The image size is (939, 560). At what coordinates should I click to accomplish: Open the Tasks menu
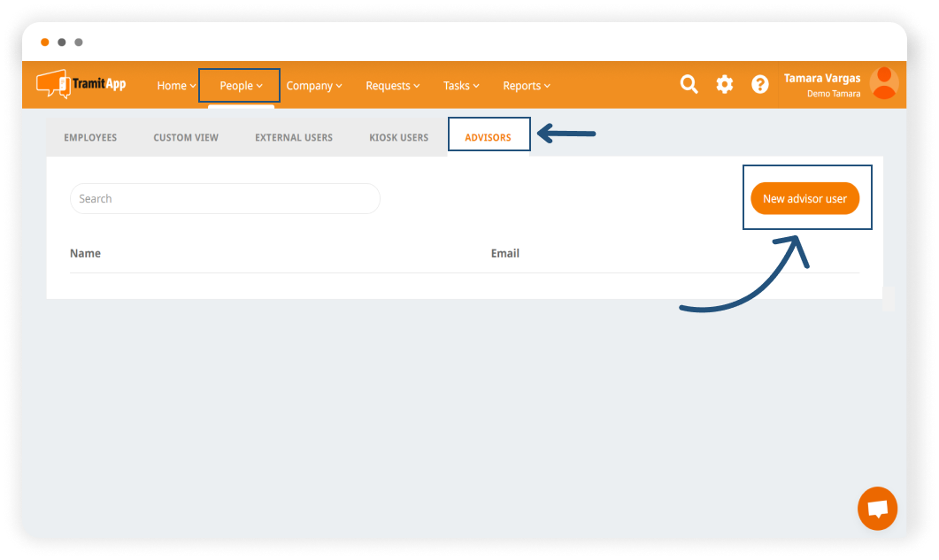461,86
